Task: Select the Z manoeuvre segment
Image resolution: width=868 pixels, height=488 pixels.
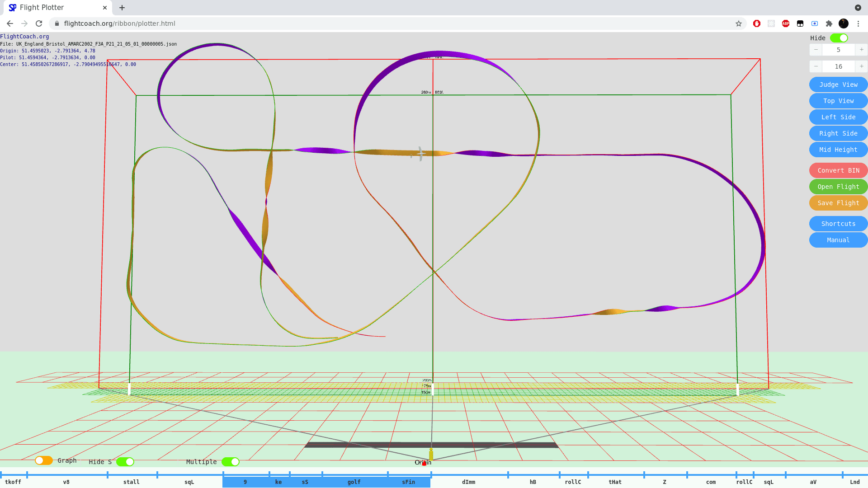Action: click(665, 482)
